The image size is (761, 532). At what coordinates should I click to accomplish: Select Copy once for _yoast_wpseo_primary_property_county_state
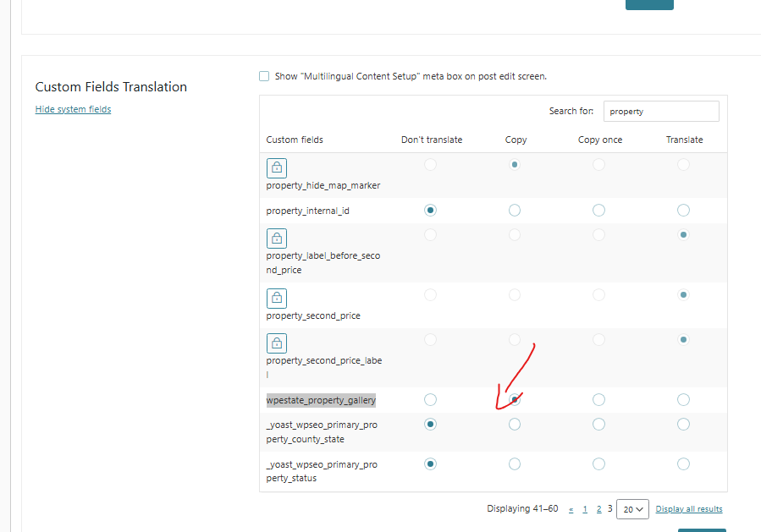click(599, 425)
